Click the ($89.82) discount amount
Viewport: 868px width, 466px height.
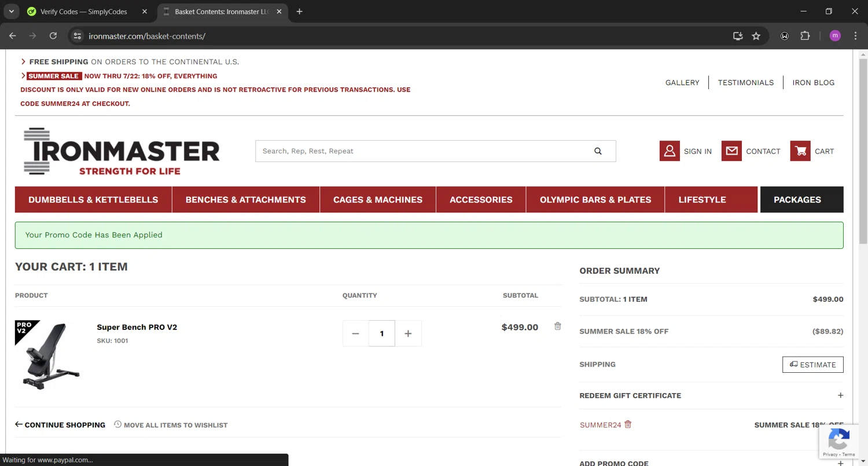[827, 332]
